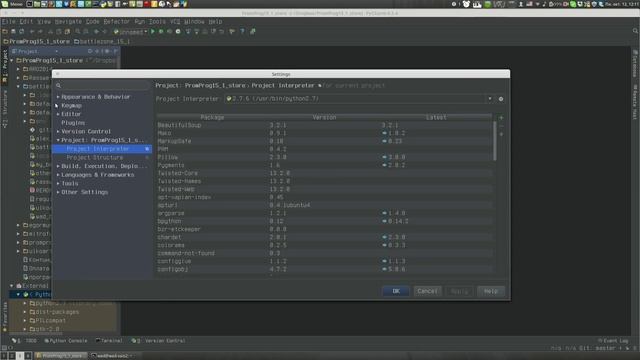Open the File menu
Screen dimensions: 640x360
coord(9,22)
